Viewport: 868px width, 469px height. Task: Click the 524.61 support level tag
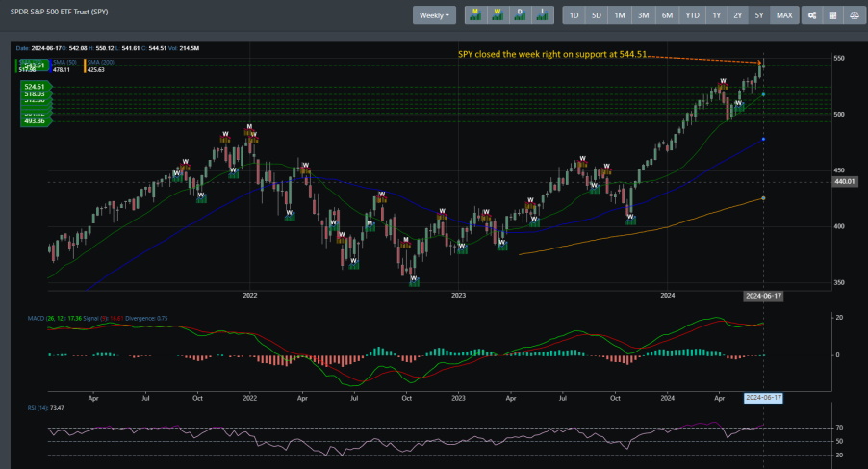click(x=35, y=87)
